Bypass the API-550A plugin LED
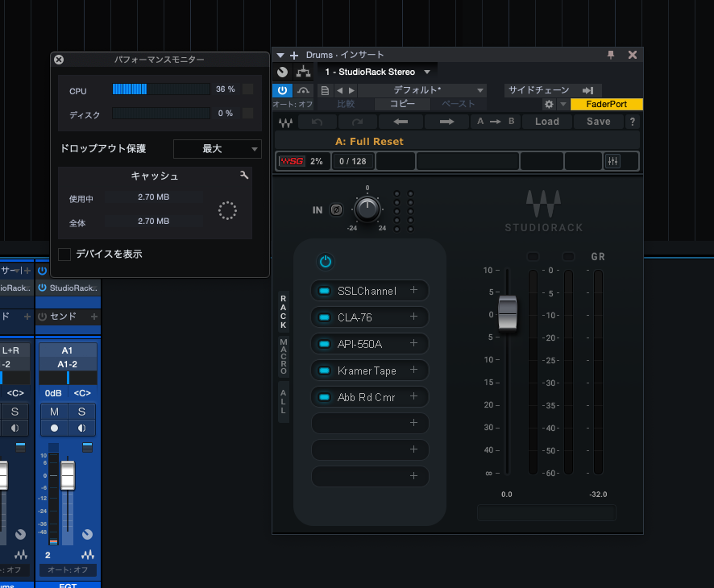 point(324,344)
